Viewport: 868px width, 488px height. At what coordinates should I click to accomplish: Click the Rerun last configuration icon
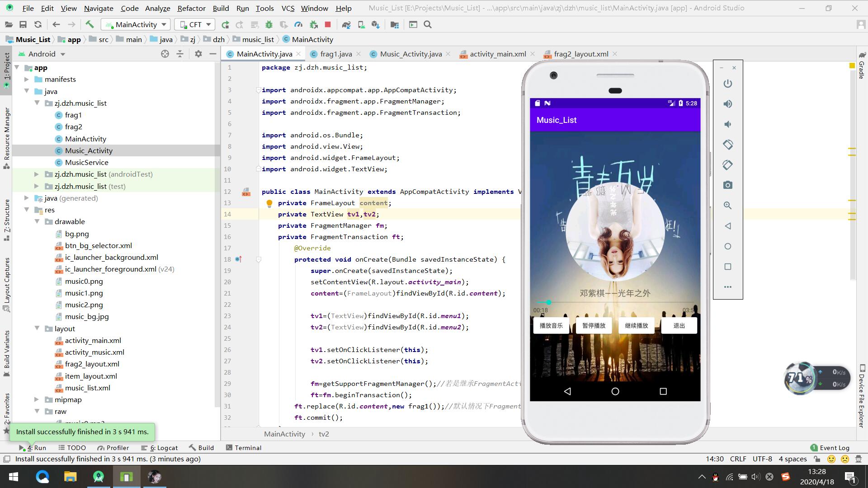225,24
